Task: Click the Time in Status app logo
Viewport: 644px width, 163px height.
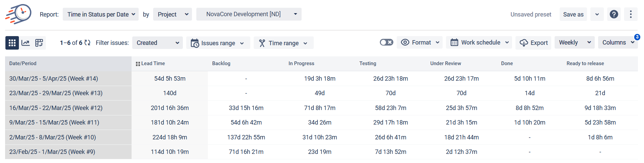Action: click(x=18, y=14)
